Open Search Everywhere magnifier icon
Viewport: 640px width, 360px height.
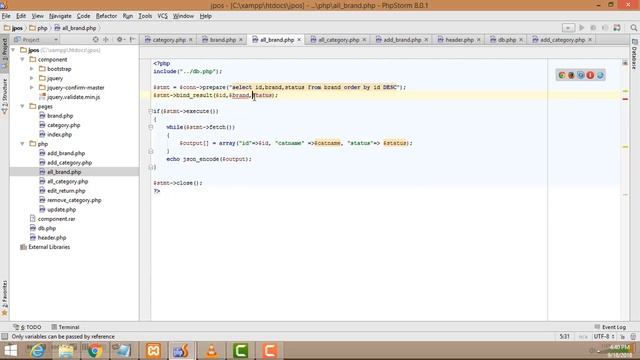[x=633, y=28]
